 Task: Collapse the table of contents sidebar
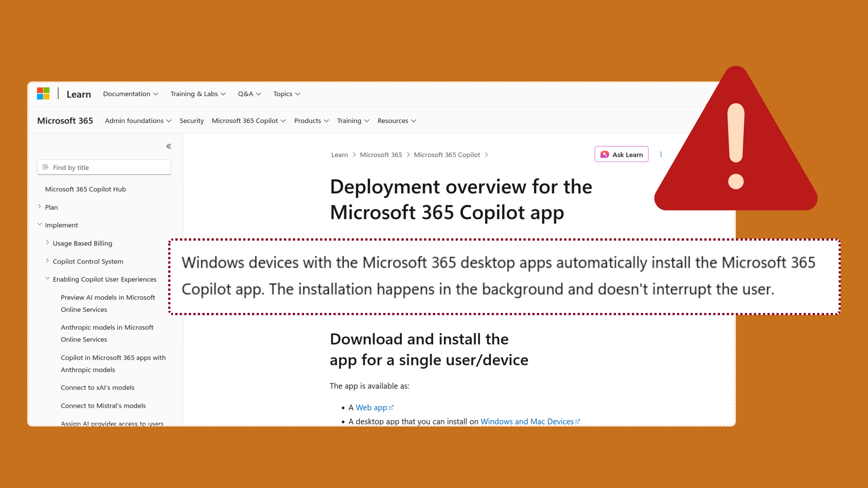(168, 146)
